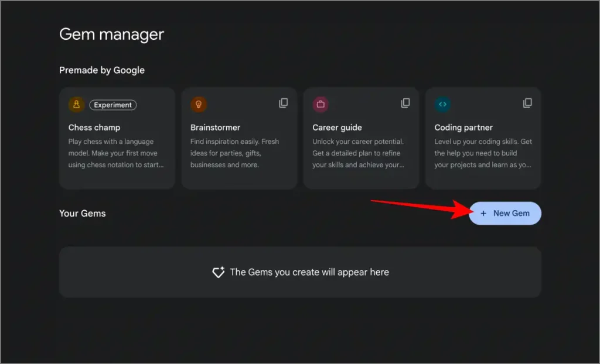600x364 pixels.
Task: Select the Brainstormer card description text
Action: pyautogui.click(x=234, y=153)
